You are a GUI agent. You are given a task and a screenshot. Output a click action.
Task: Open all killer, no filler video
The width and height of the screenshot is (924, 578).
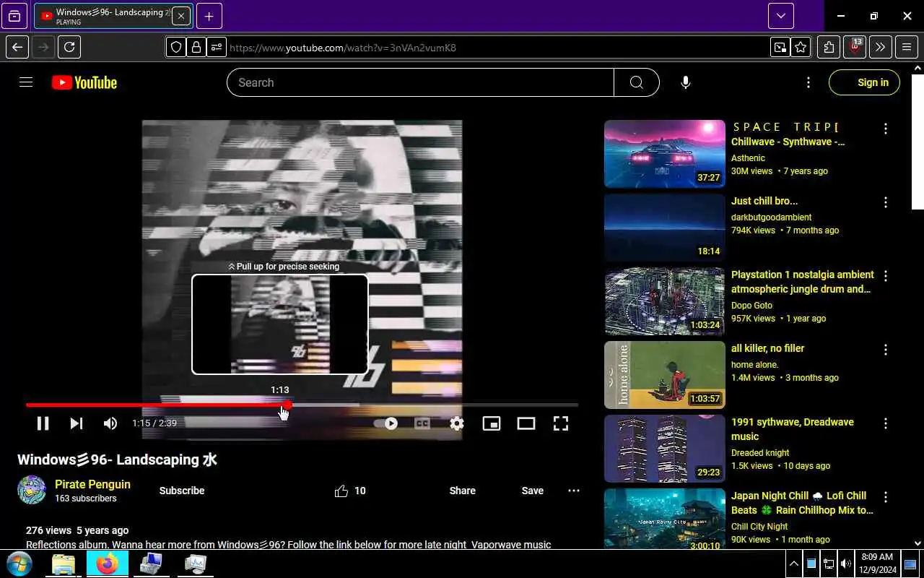[767, 348]
